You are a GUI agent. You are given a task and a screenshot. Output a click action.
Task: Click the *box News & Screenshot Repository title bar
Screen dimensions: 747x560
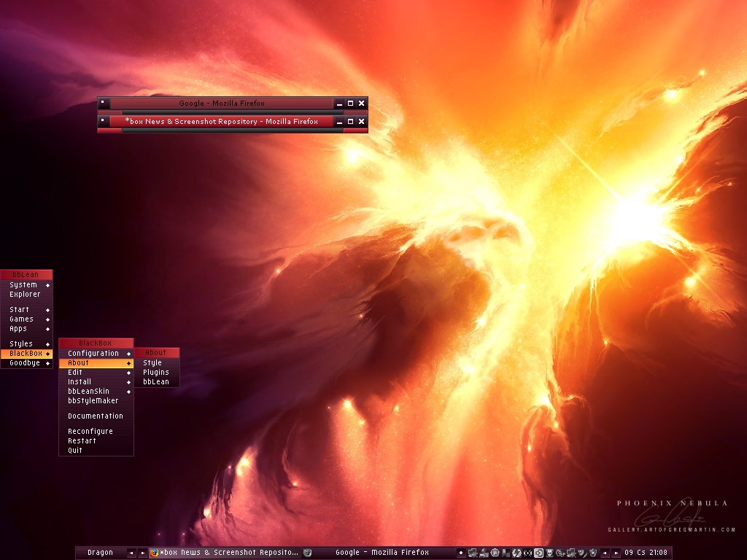click(x=222, y=122)
